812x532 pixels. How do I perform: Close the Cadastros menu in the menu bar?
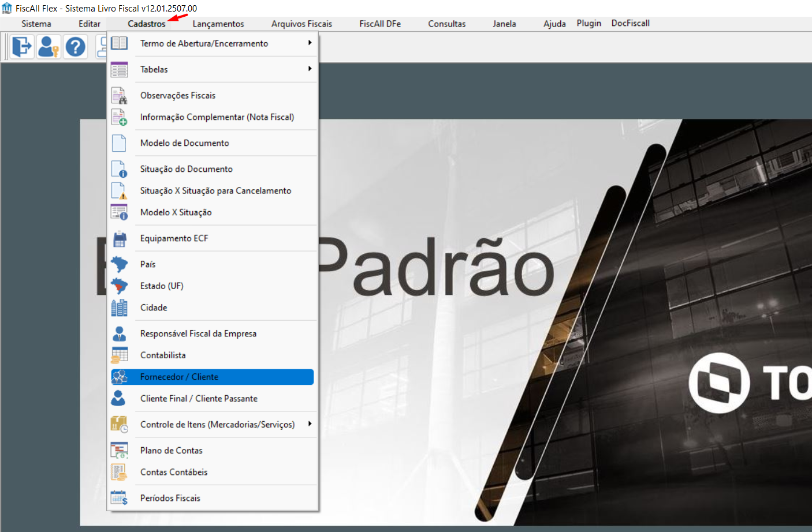pos(147,24)
